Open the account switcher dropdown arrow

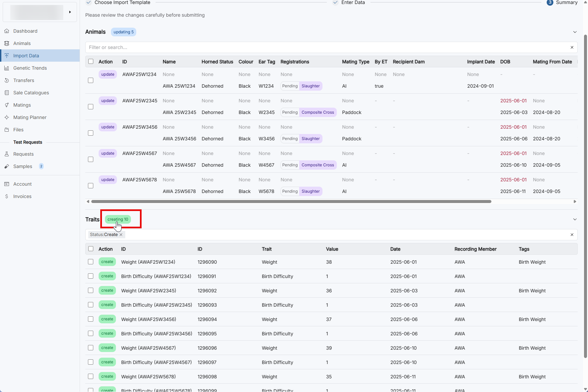pyautogui.click(x=70, y=12)
